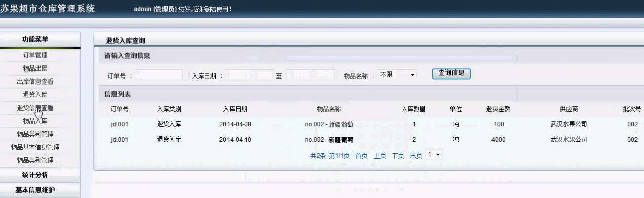Click jd.001 in the 2014-04-08 row
Screen dimensions: 644x198
click(x=119, y=124)
